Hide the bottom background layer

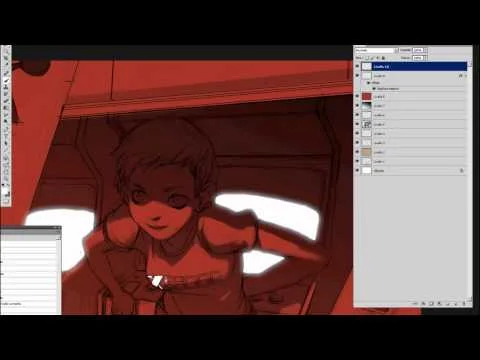pos(357,171)
